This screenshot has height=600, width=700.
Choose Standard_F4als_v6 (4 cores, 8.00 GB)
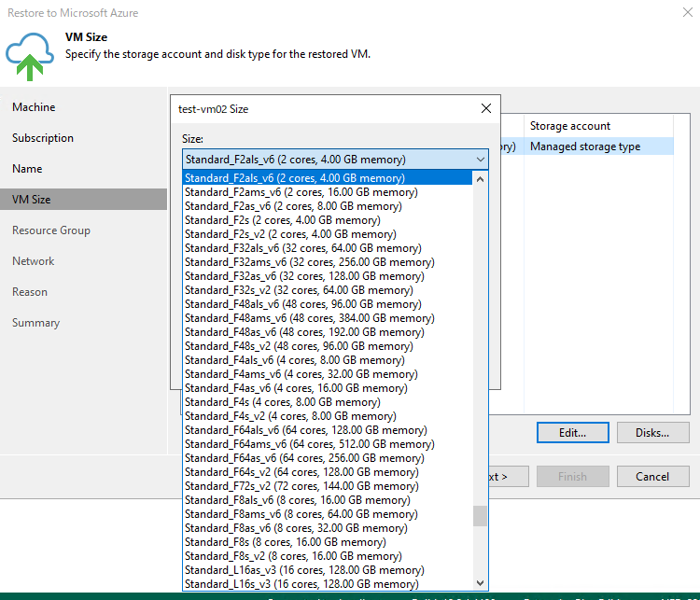pos(328,360)
